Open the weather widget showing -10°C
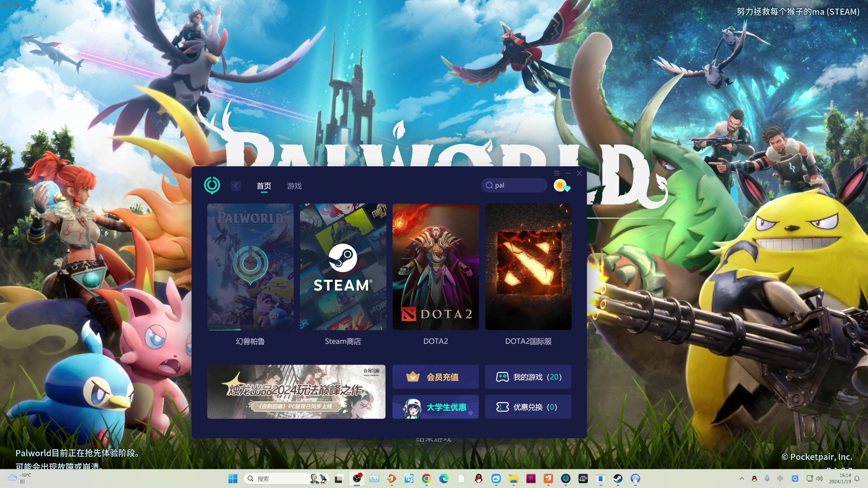Image resolution: width=868 pixels, height=488 pixels. pos(19,479)
